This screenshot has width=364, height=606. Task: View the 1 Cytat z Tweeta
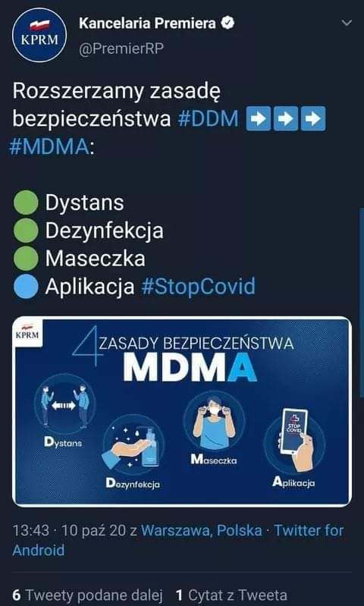click(x=231, y=595)
